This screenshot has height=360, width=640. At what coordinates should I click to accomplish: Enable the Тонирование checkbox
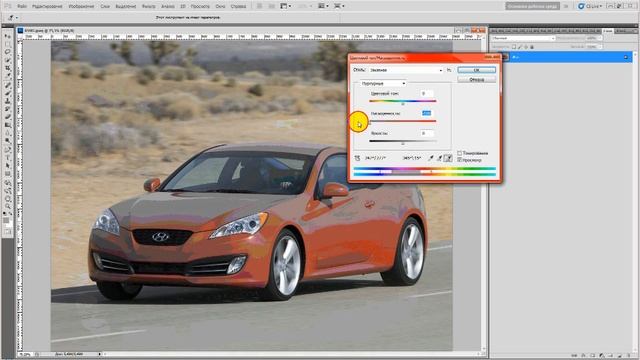pyautogui.click(x=460, y=153)
